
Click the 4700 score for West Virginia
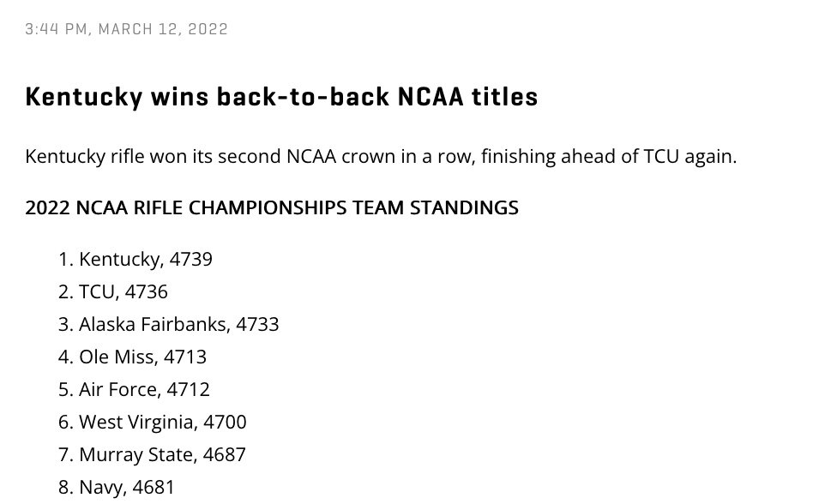tap(225, 422)
